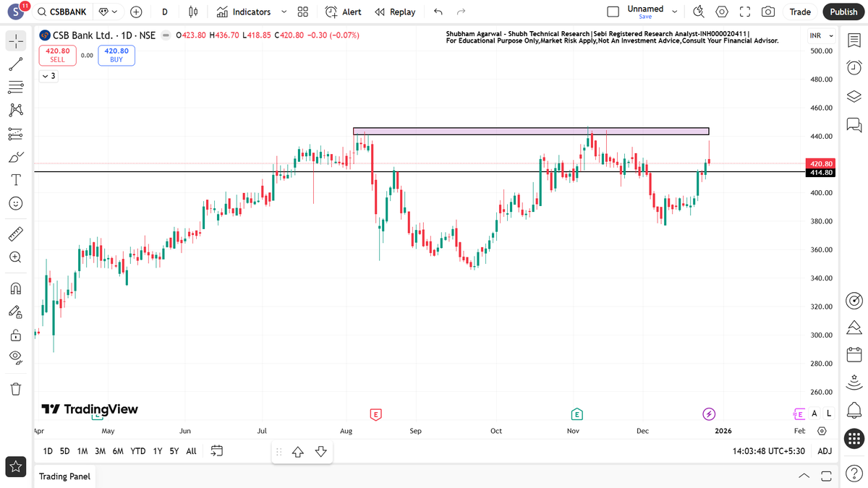Image resolution: width=868 pixels, height=488 pixels.
Task: Open the alerts clock panel
Action: 854,68
